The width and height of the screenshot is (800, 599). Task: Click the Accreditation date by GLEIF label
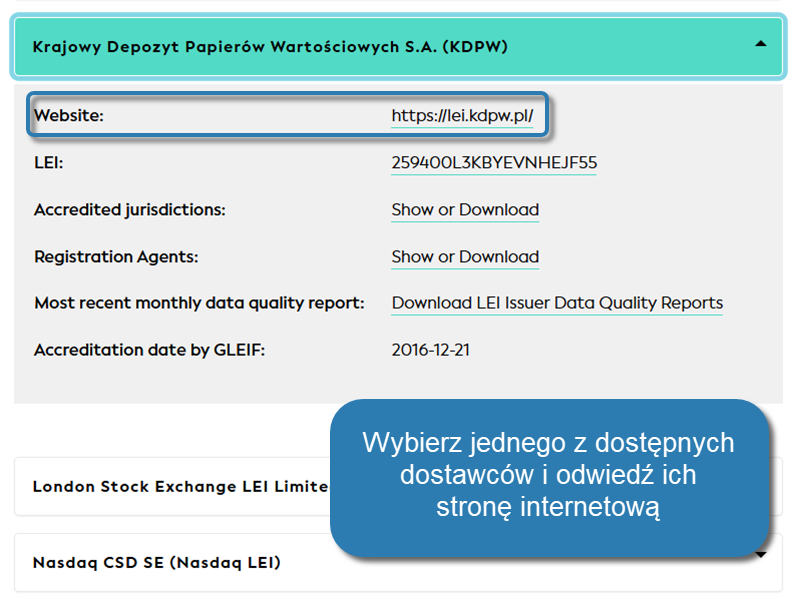click(x=149, y=350)
